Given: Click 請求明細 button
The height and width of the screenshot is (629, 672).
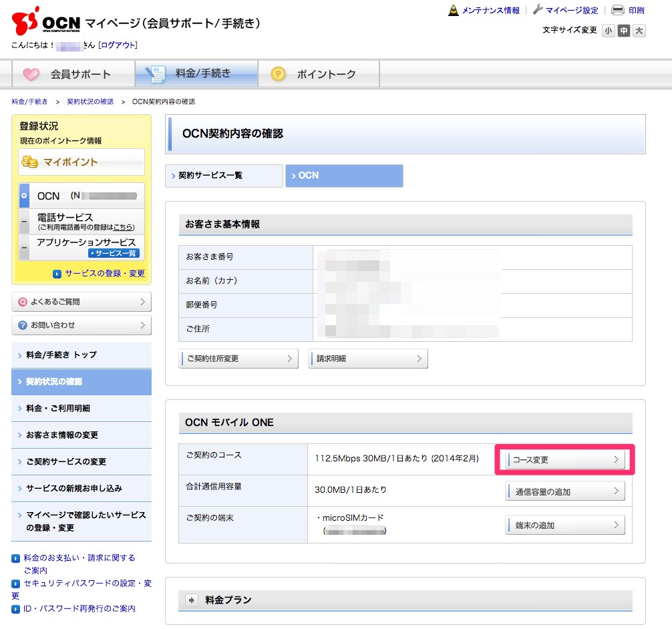Looking at the screenshot, I should pos(368,359).
